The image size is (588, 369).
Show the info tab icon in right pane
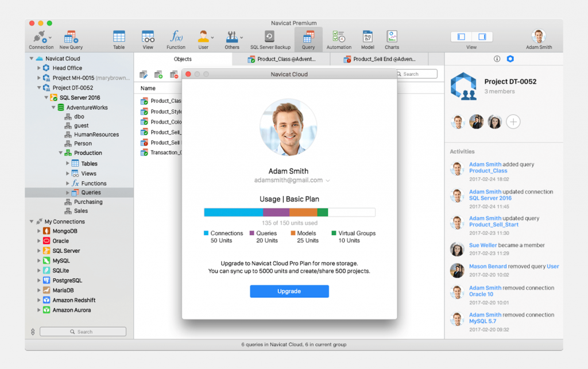pyautogui.click(x=497, y=59)
